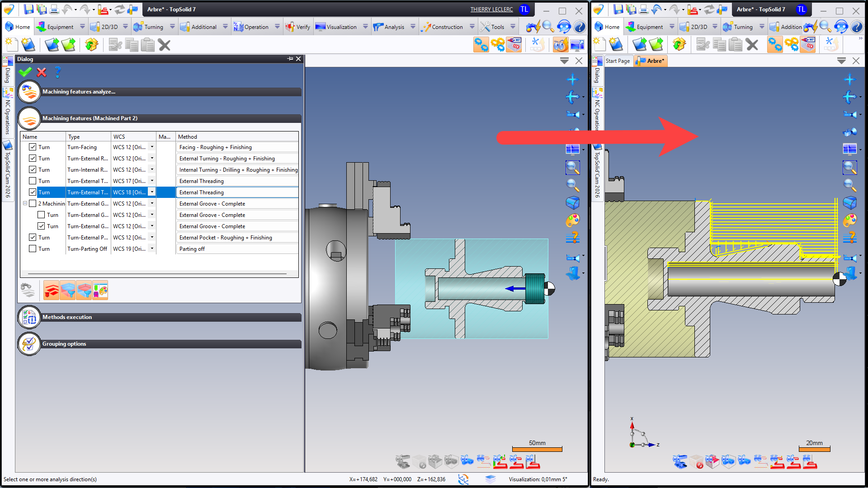The height and width of the screenshot is (488, 868).
Task: Click the delete X icon in left toolbar
Action: (164, 45)
